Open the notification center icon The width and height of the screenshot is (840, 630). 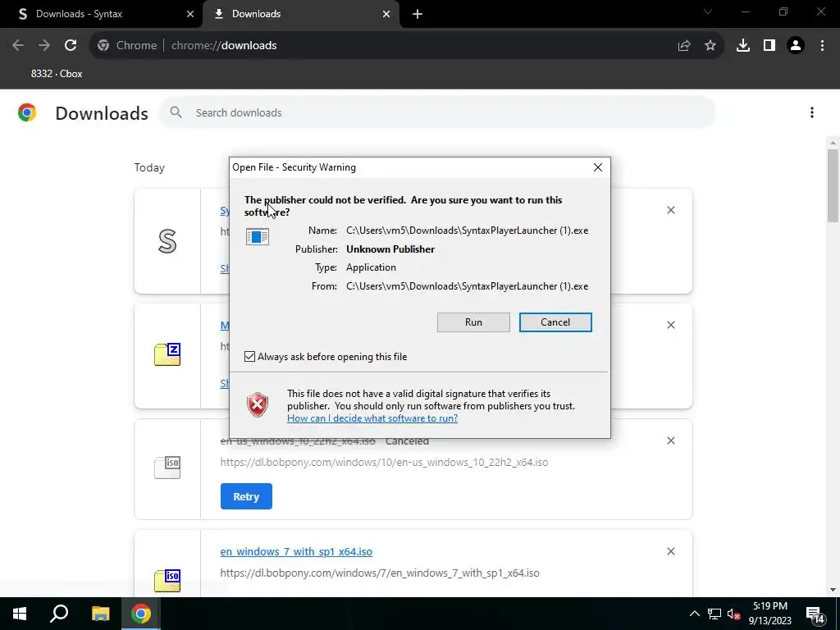point(816,615)
